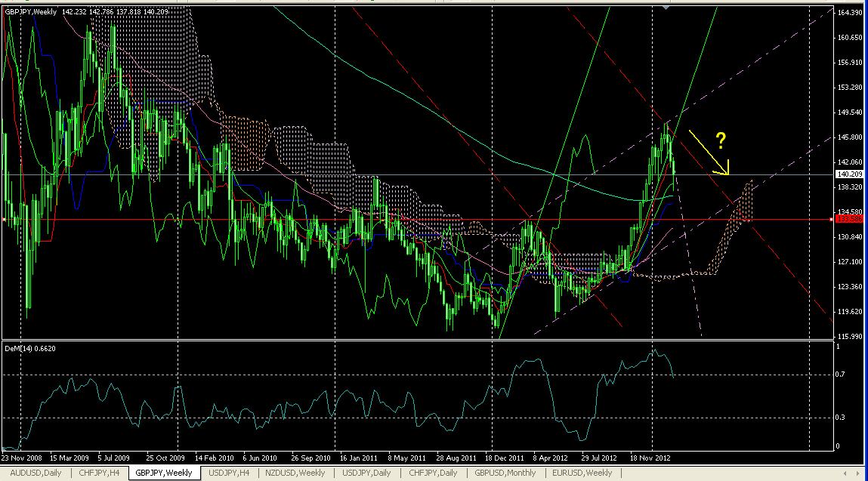
Task: Switch to the GBPUSD,Monthly chart tab
Action: pyautogui.click(x=505, y=473)
